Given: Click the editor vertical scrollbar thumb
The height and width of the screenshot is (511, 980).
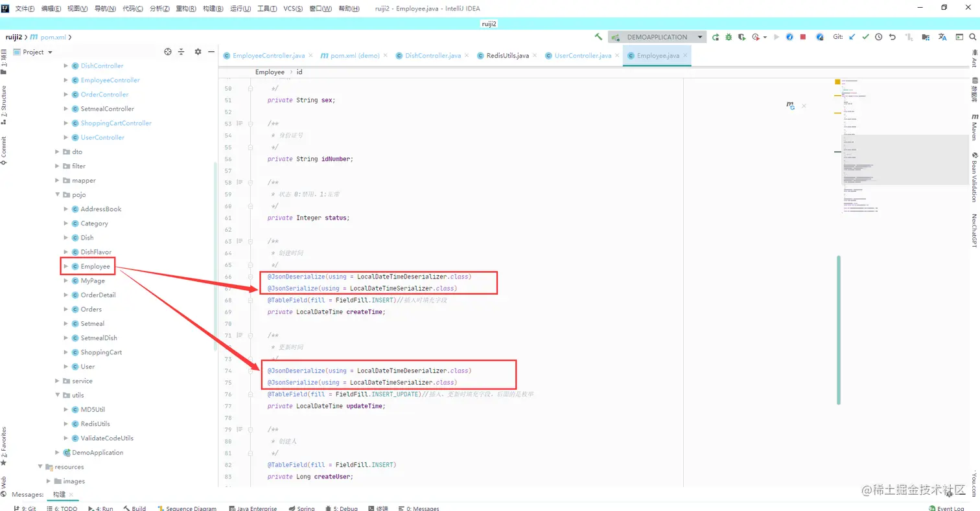Looking at the screenshot, I should [838, 330].
